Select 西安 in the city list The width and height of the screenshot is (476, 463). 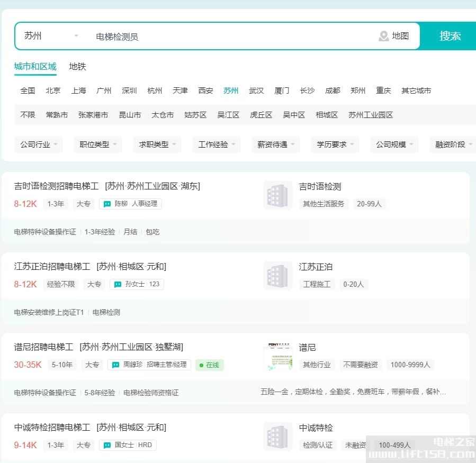click(205, 90)
